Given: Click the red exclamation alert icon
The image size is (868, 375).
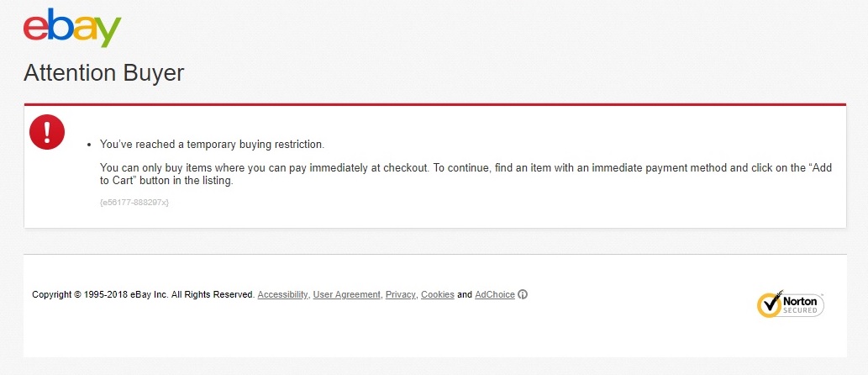Looking at the screenshot, I should (47, 132).
